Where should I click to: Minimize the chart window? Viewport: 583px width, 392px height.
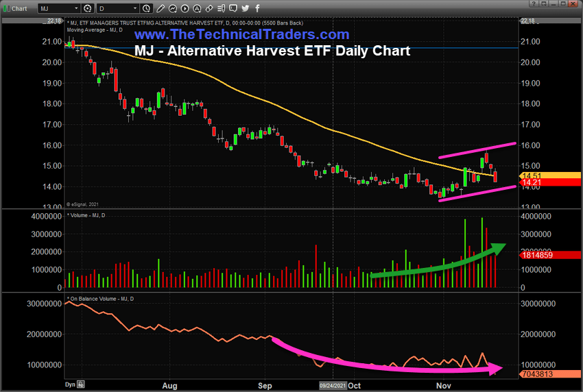[554, 3]
